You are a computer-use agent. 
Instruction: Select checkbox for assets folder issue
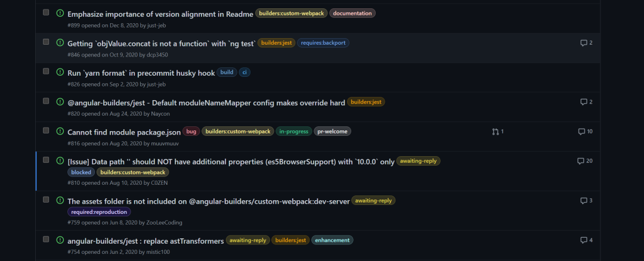46,200
